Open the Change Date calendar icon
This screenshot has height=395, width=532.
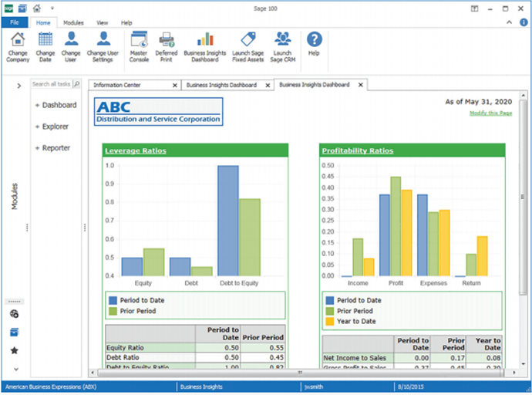[x=45, y=40]
